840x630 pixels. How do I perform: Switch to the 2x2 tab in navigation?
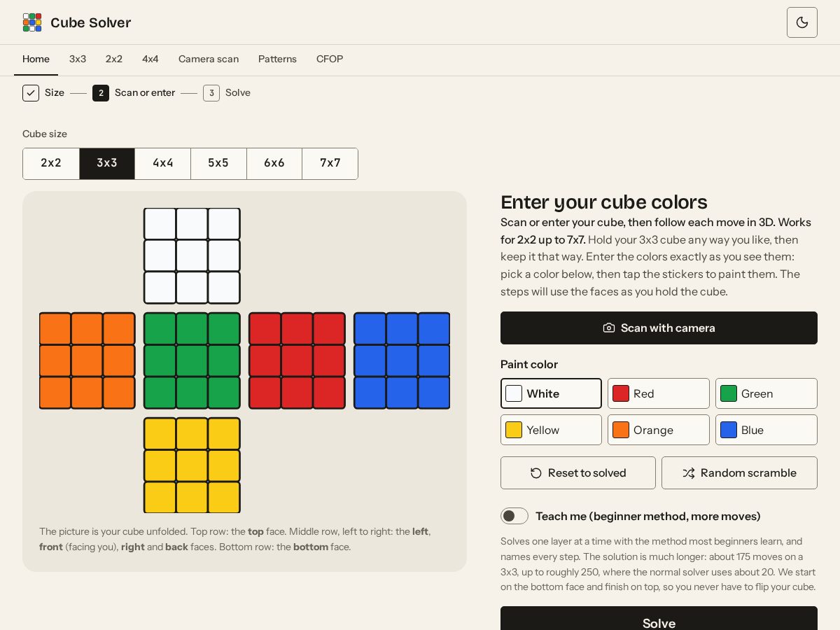click(114, 59)
